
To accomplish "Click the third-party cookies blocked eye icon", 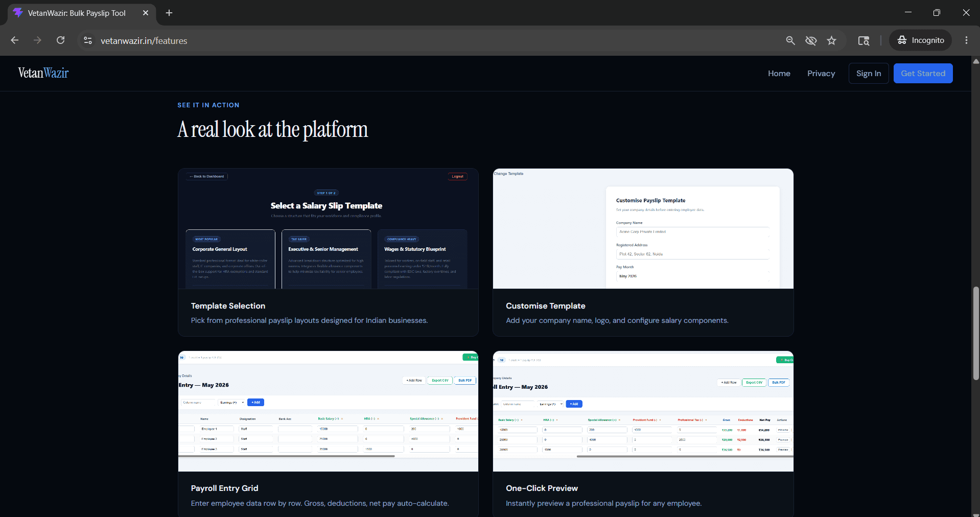I will [811, 40].
